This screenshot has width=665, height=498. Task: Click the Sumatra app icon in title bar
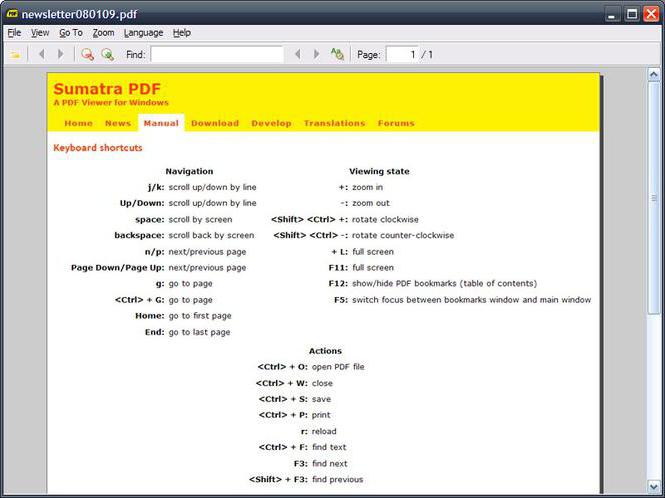12,14
